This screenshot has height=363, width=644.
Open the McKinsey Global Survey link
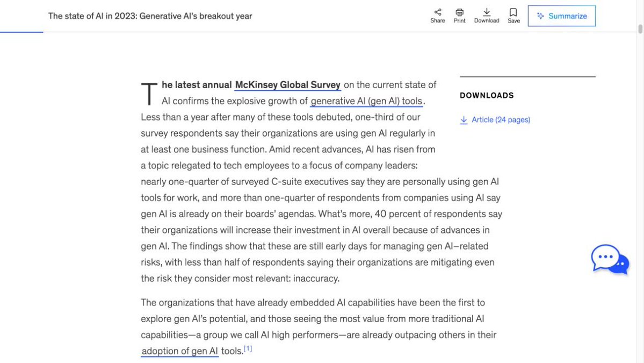click(x=287, y=84)
